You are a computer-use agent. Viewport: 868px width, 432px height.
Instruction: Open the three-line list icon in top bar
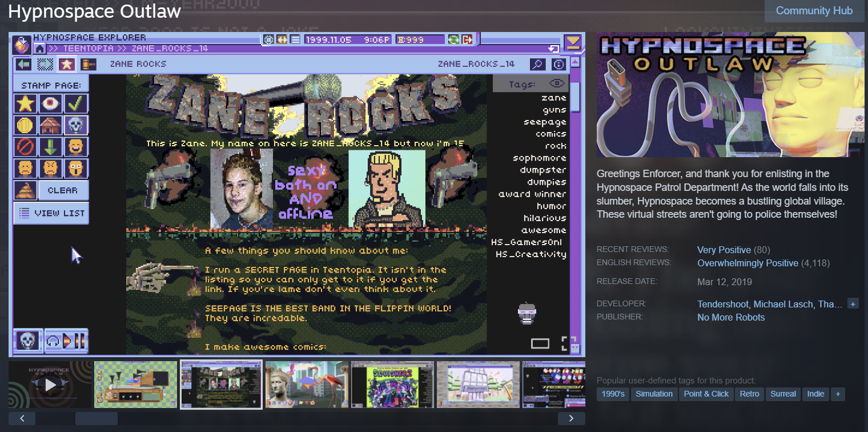[295, 39]
